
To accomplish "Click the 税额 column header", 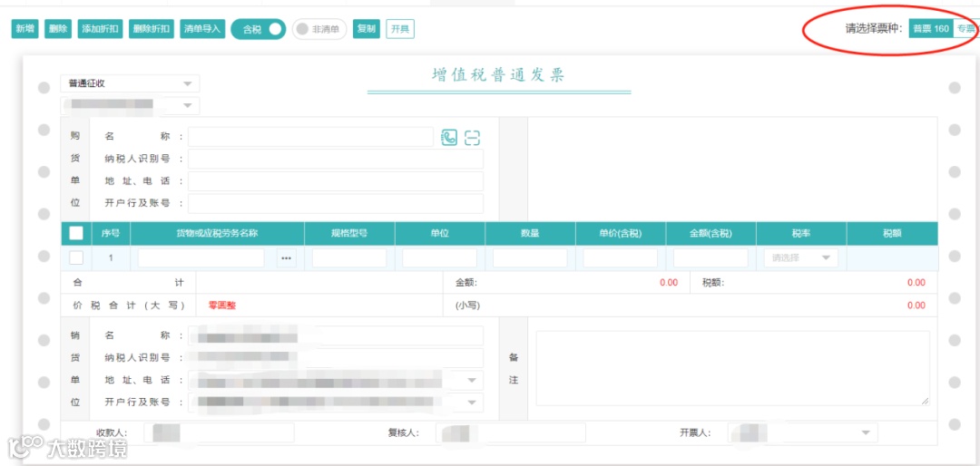I will (x=892, y=233).
